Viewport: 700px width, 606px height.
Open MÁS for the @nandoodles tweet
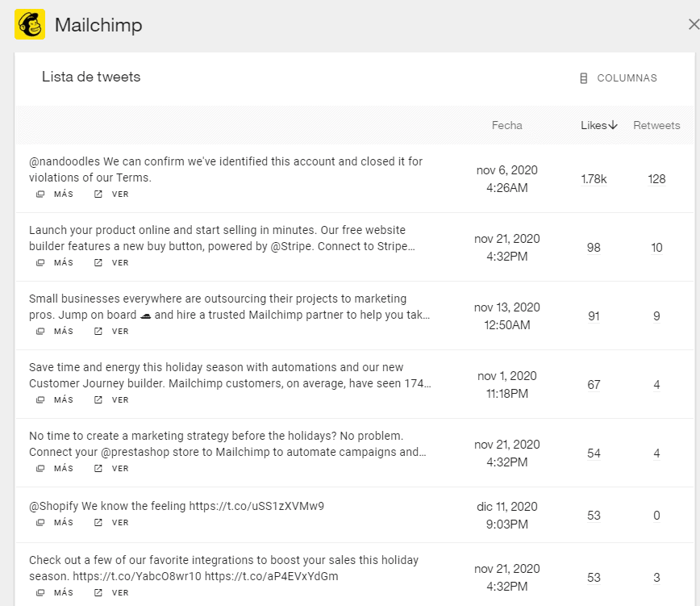[x=64, y=194]
